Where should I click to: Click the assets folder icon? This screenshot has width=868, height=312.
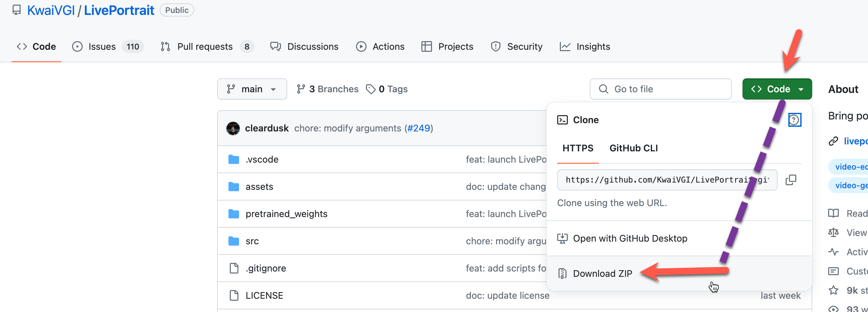click(233, 187)
